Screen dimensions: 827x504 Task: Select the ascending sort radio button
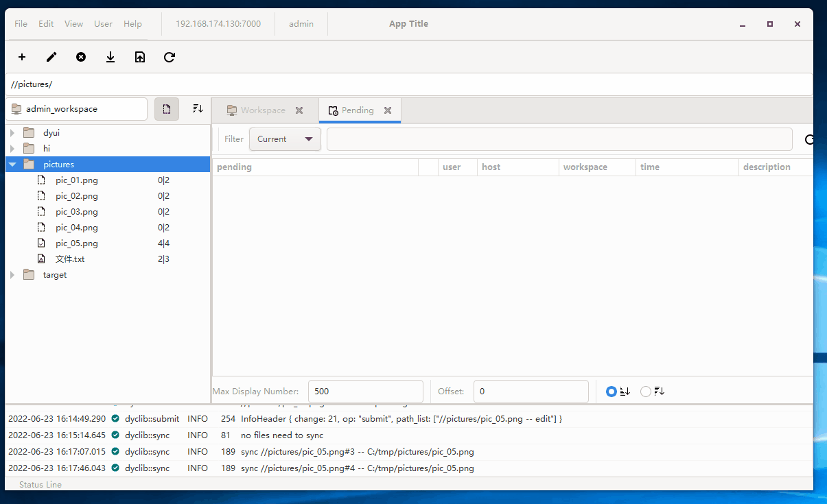click(x=611, y=392)
